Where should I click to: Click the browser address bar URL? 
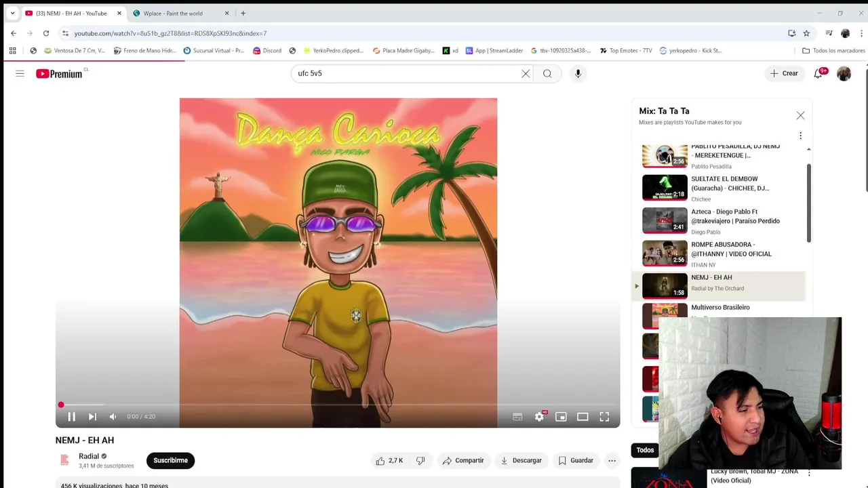[x=170, y=33]
